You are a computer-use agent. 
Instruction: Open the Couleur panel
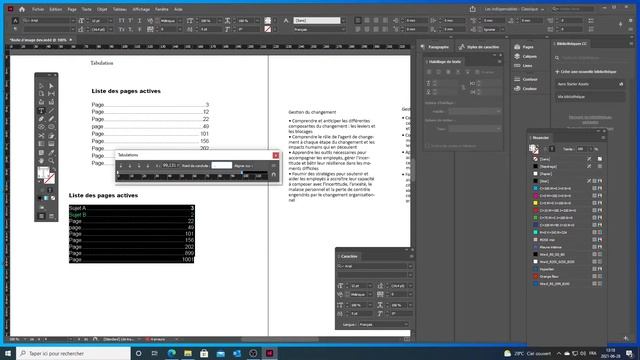pyautogui.click(x=527, y=89)
